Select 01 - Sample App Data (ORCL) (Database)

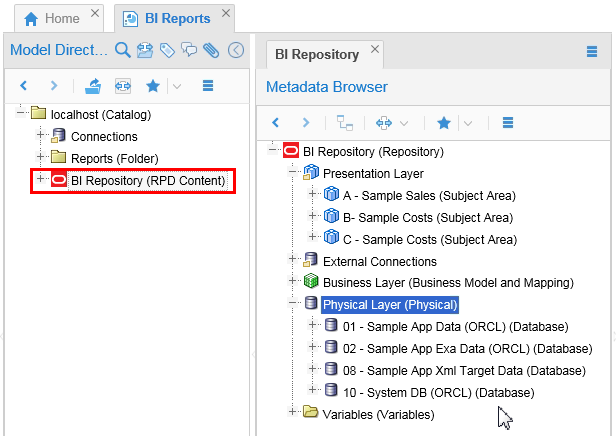[x=456, y=327]
